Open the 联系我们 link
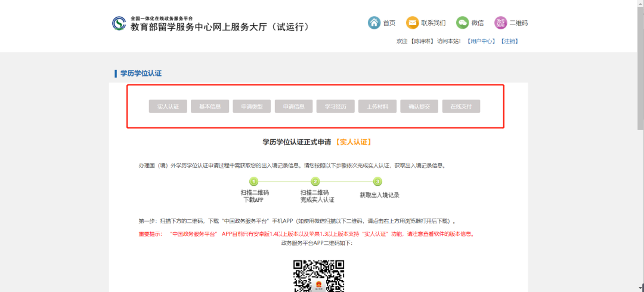This screenshot has height=292, width=644. (434, 23)
